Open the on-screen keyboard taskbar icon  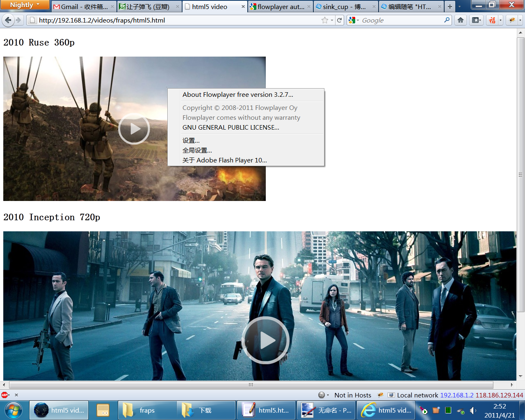click(103, 410)
